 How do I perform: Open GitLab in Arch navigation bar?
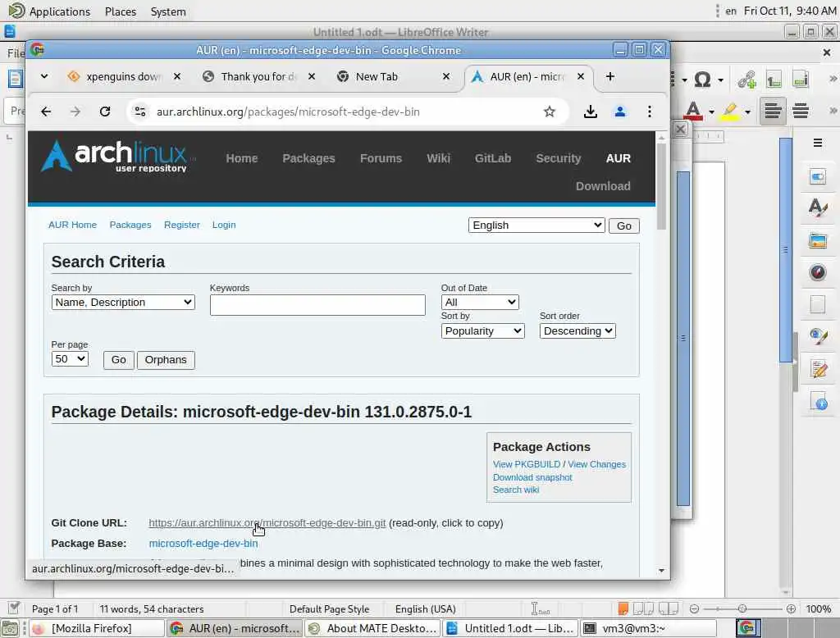pyautogui.click(x=493, y=158)
